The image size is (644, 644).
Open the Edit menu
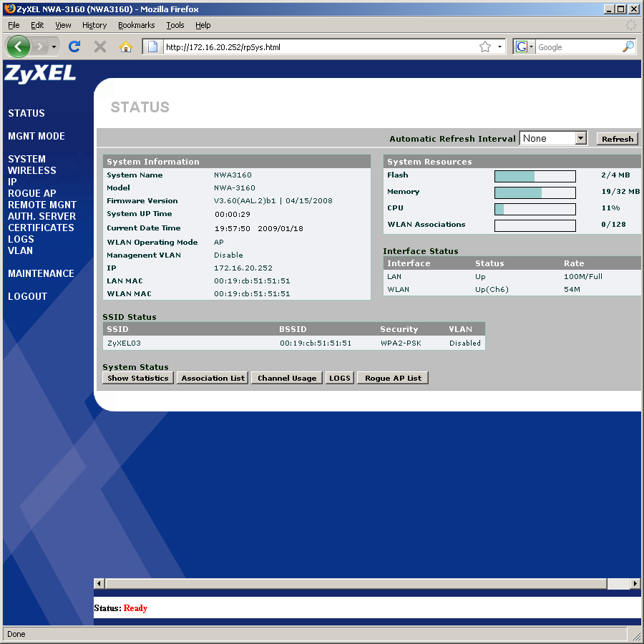click(37, 25)
